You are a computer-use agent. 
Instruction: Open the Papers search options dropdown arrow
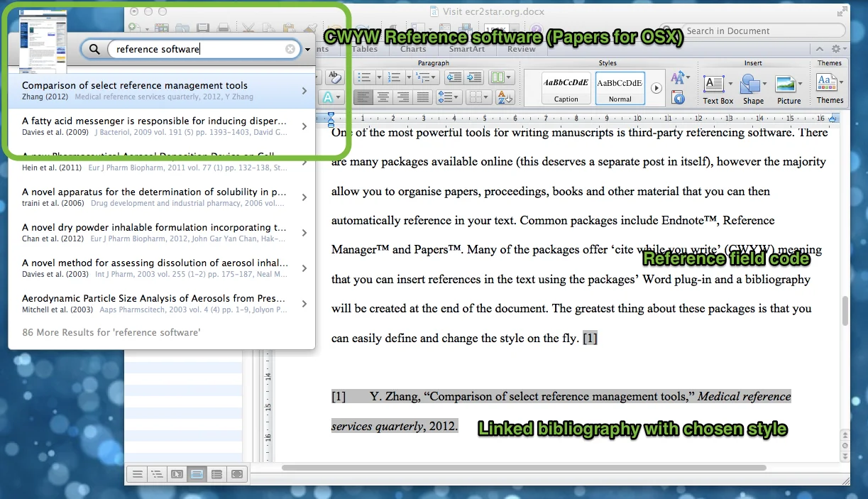[x=308, y=50]
